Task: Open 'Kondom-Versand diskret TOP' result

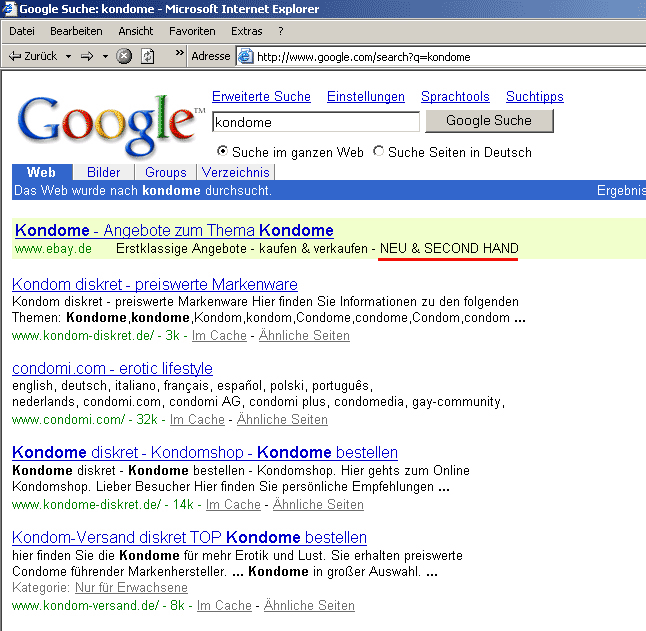Action: 190,538
